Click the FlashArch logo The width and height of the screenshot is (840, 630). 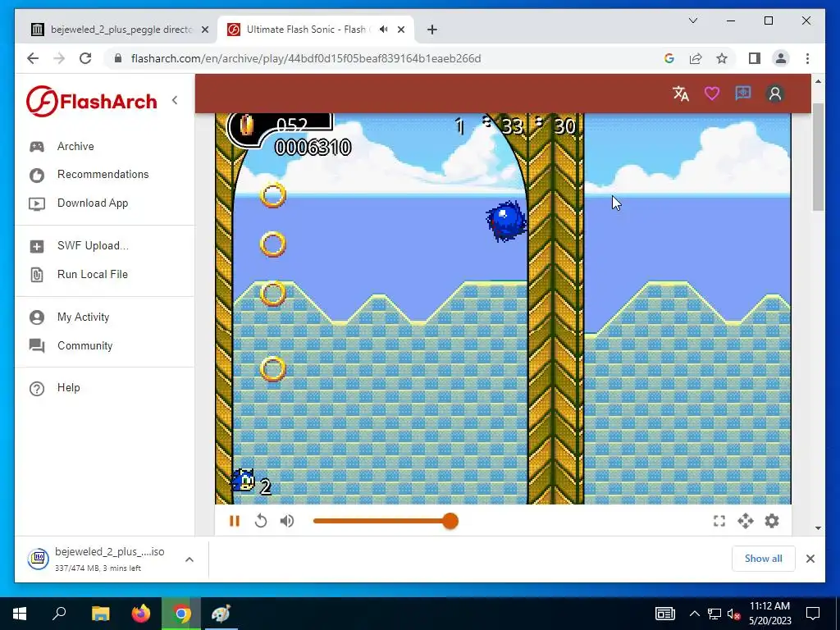[92, 101]
